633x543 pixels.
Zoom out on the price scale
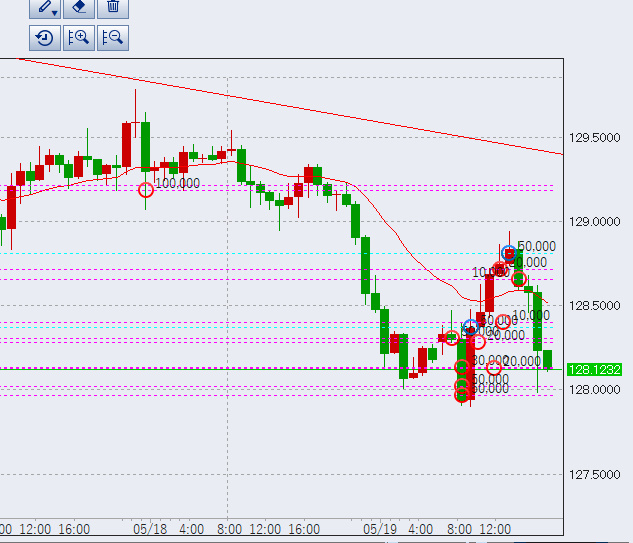tap(113, 38)
